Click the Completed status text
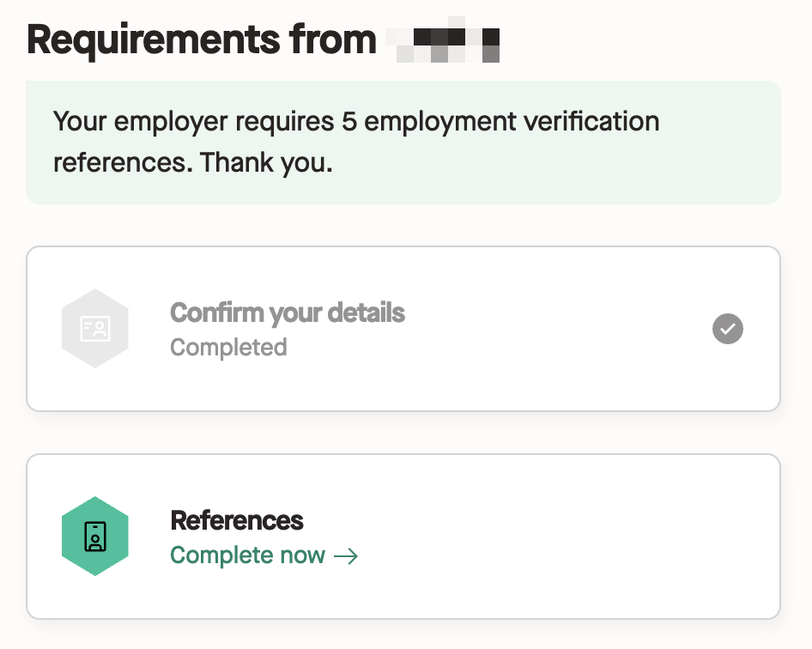The image size is (812, 649). (x=228, y=347)
